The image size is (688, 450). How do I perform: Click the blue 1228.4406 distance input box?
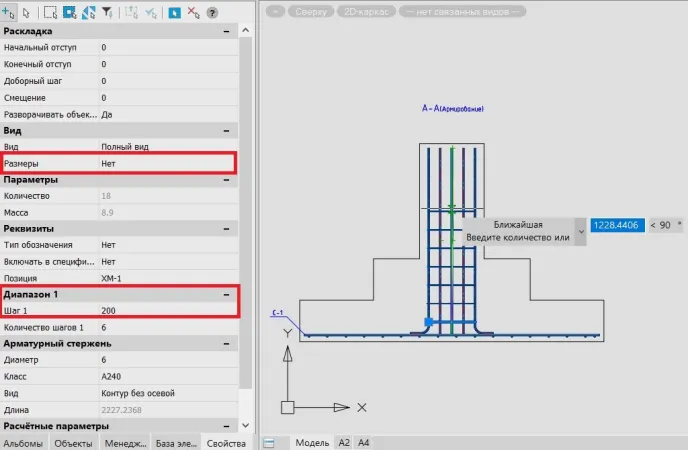point(617,226)
